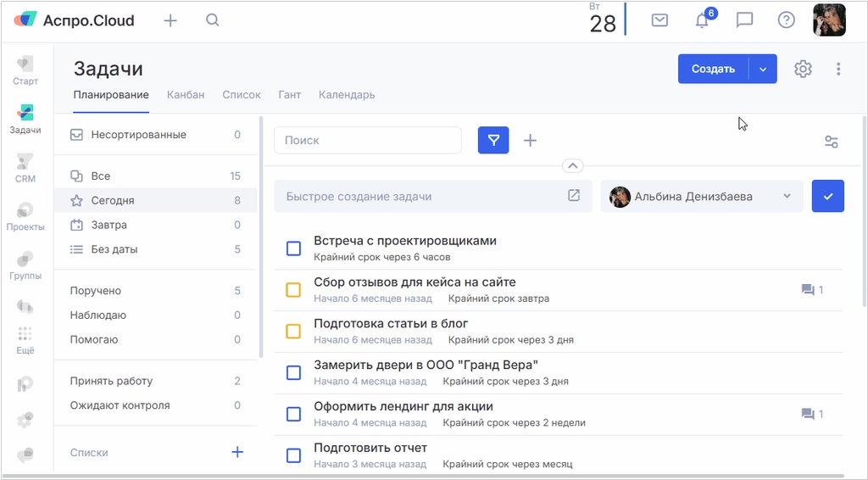The image size is (868, 480).
Task: Open the view options sliders icon
Action: [832, 142]
